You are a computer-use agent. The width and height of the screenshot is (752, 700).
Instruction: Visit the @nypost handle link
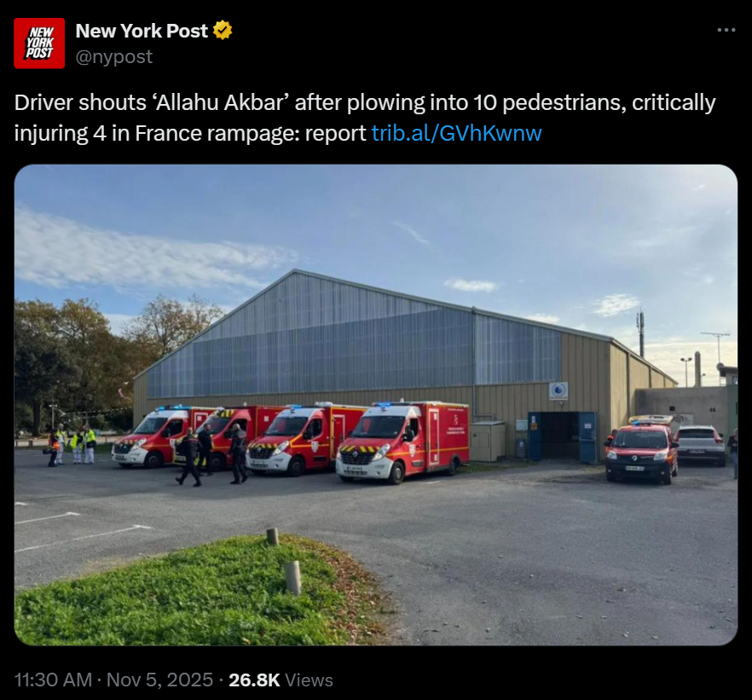coord(114,56)
